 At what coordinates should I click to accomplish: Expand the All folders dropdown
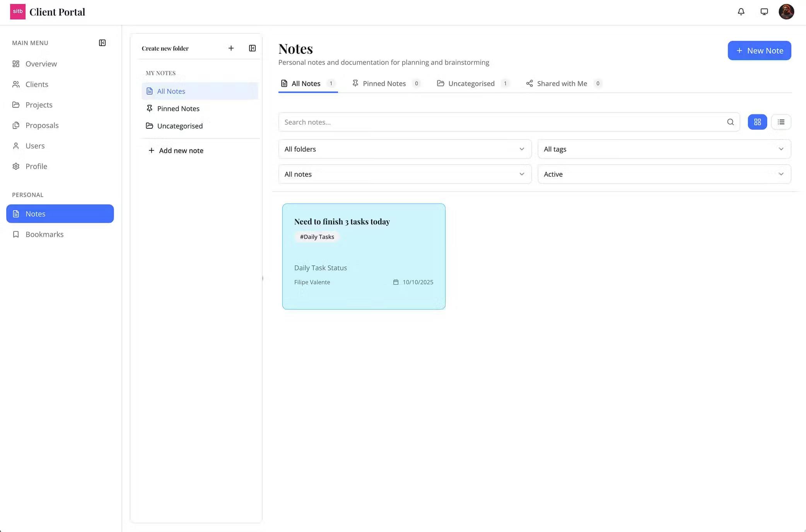405,149
